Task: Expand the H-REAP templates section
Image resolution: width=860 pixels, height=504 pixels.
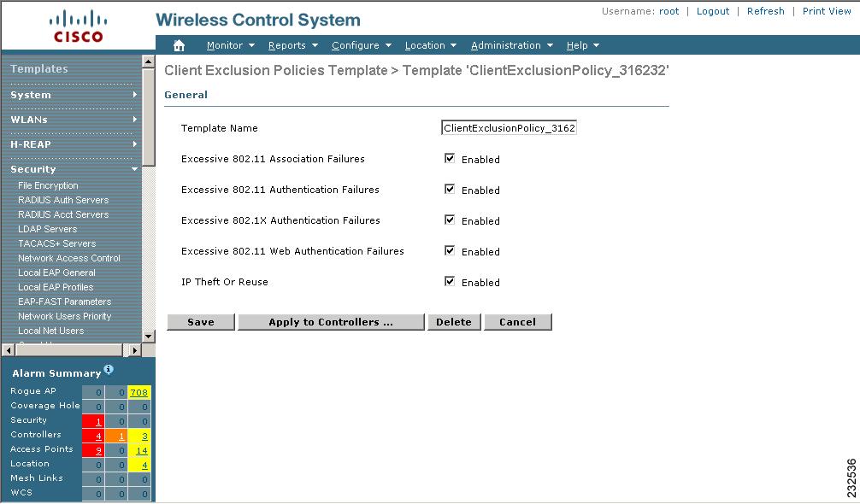Action: pyautogui.click(x=74, y=144)
